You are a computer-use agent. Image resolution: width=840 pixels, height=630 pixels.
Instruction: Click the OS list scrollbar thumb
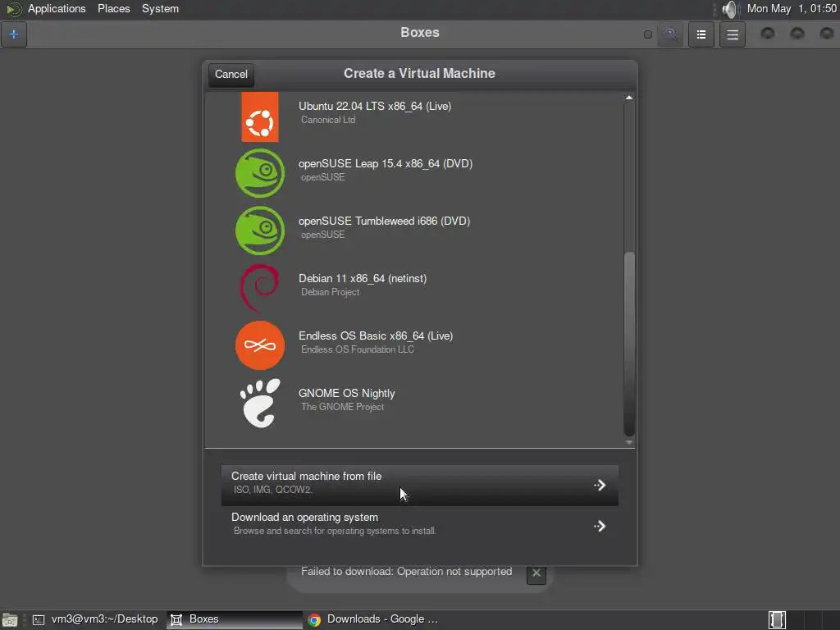click(x=629, y=344)
